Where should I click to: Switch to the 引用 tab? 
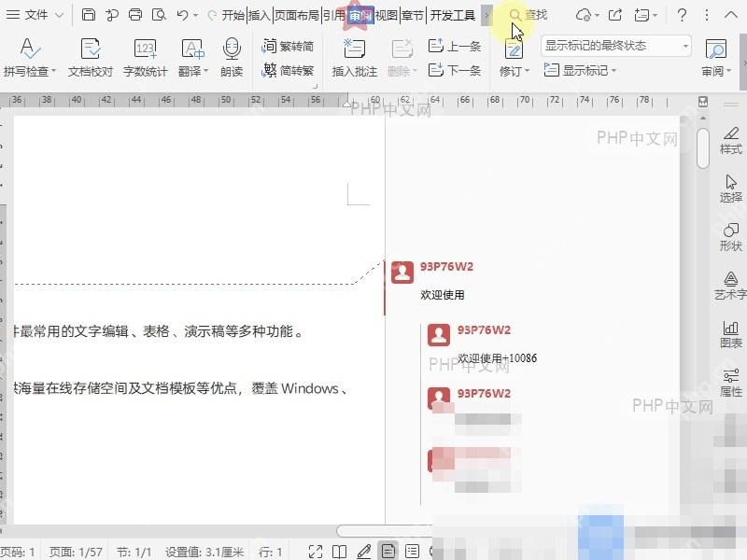point(334,15)
